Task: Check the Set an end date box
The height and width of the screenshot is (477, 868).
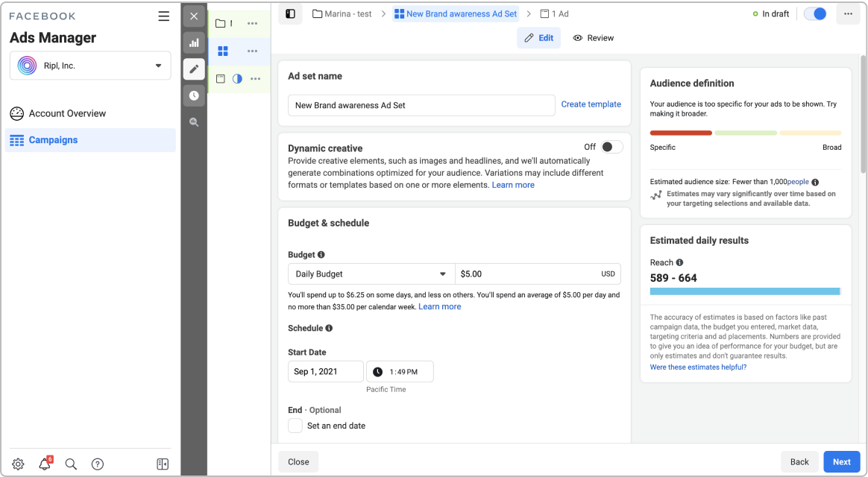Action: 295,426
